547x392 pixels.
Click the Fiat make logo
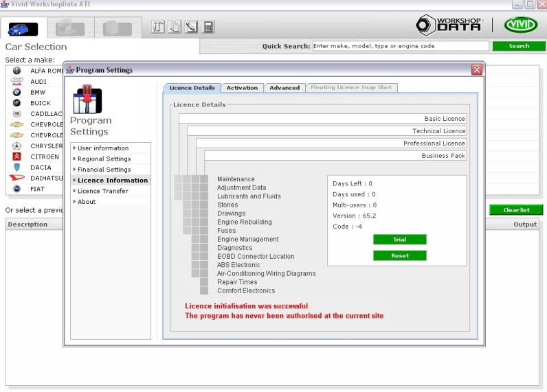pyautogui.click(x=16, y=189)
